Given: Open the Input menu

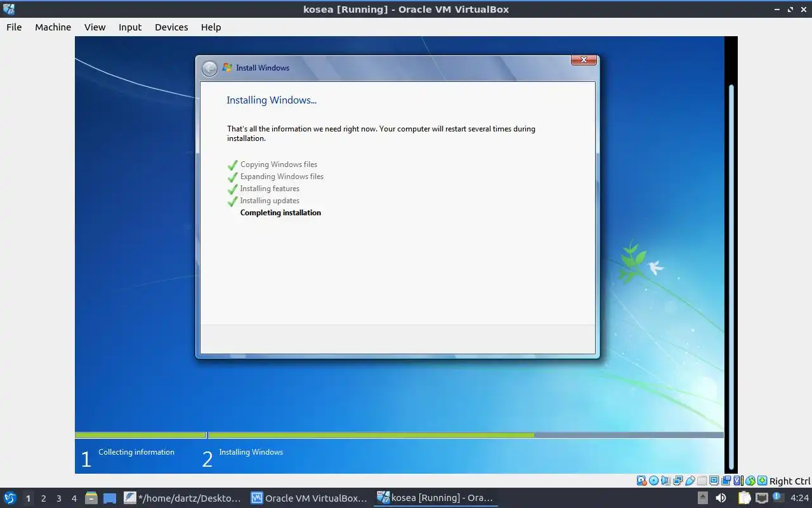Looking at the screenshot, I should (130, 27).
